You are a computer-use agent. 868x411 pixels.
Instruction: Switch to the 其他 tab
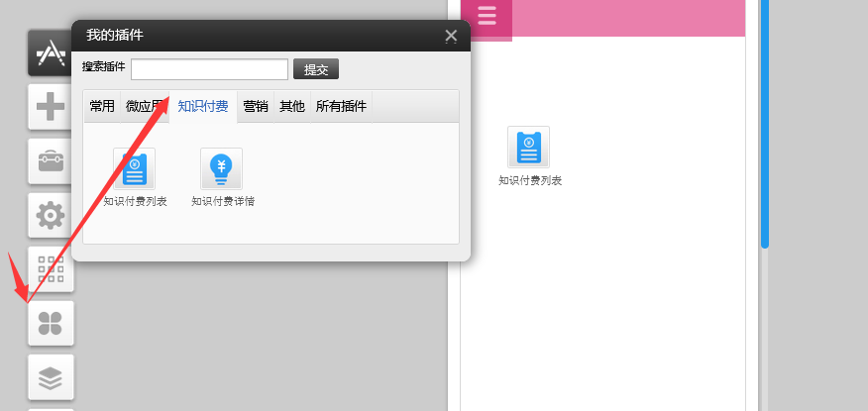292,107
